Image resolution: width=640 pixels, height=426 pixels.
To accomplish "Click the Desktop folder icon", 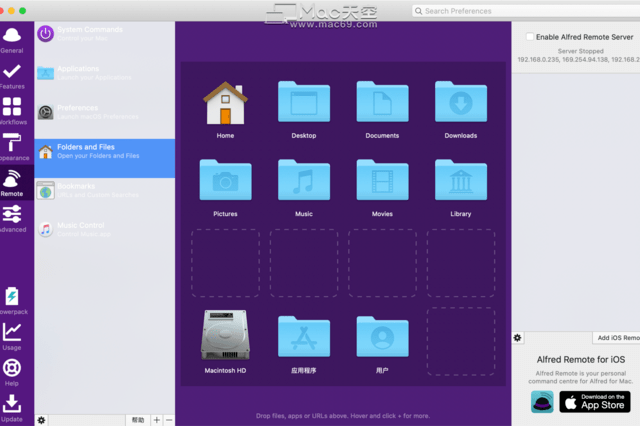I will click(304, 102).
